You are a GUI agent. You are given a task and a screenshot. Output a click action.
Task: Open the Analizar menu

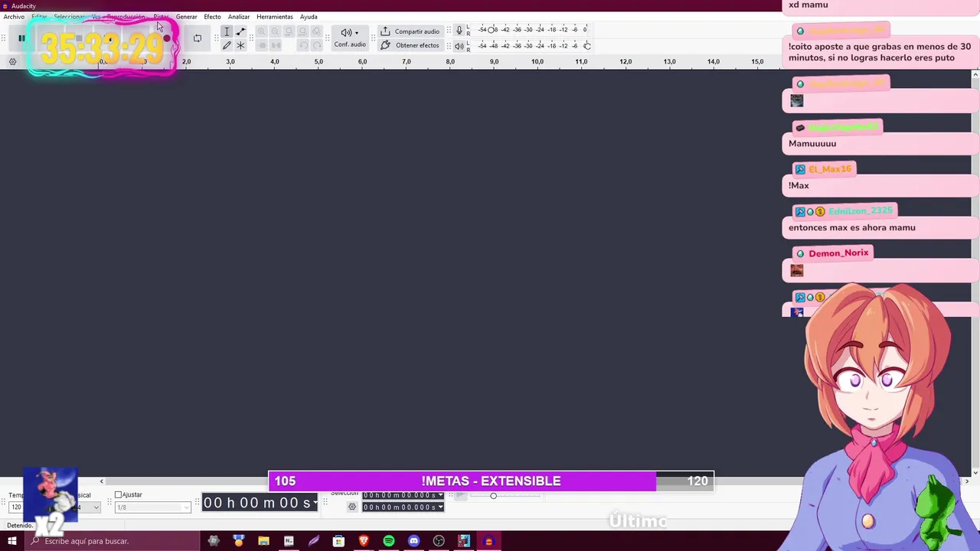[238, 17]
